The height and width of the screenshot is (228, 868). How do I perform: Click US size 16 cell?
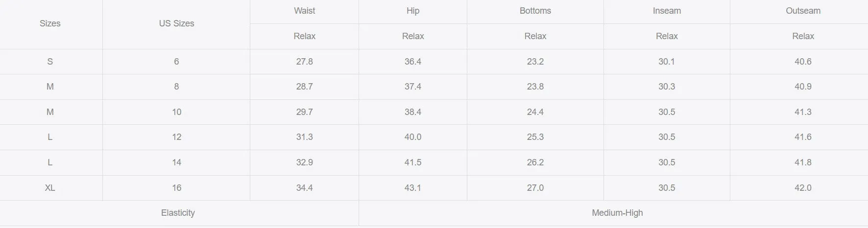(176, 188)
